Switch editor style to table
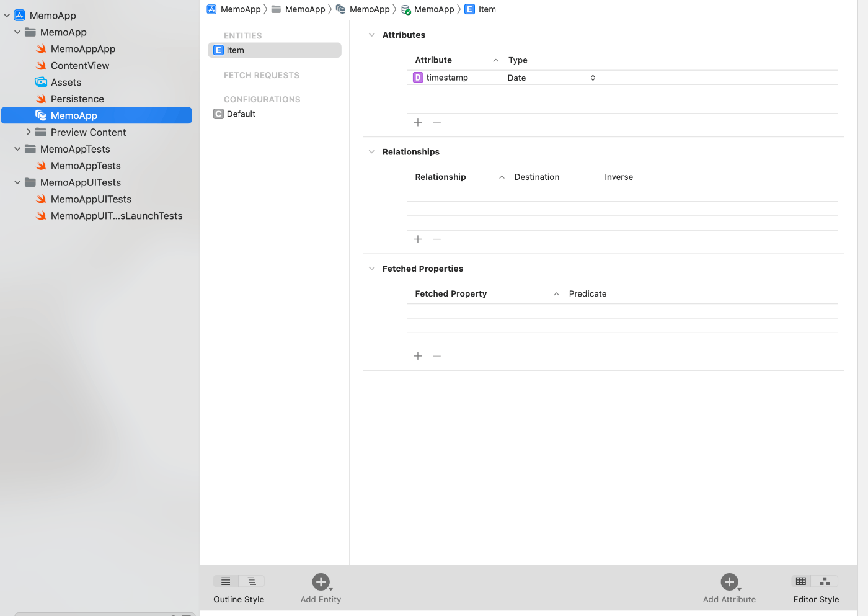Viewport: 868px width, 616px height. (801, 581)
